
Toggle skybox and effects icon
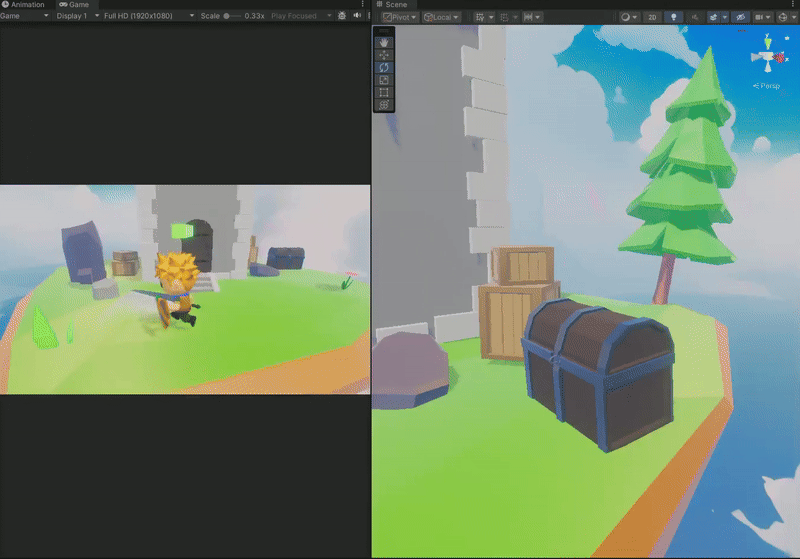[x=713, y=17]
